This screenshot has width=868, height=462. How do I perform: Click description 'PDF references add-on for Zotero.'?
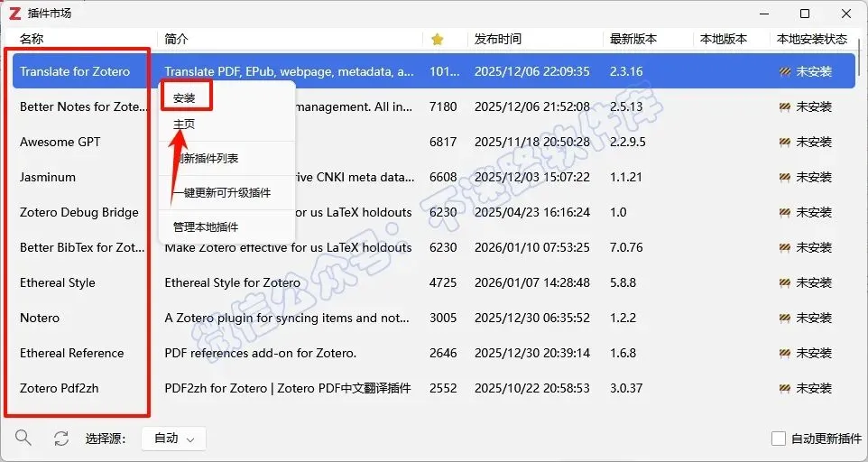tap(260, 353)
